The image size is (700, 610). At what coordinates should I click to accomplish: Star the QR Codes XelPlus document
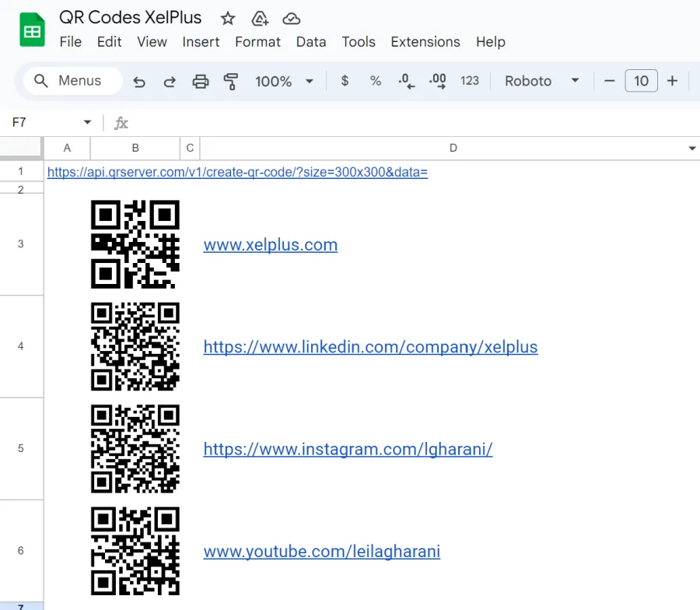click(227, 19)
